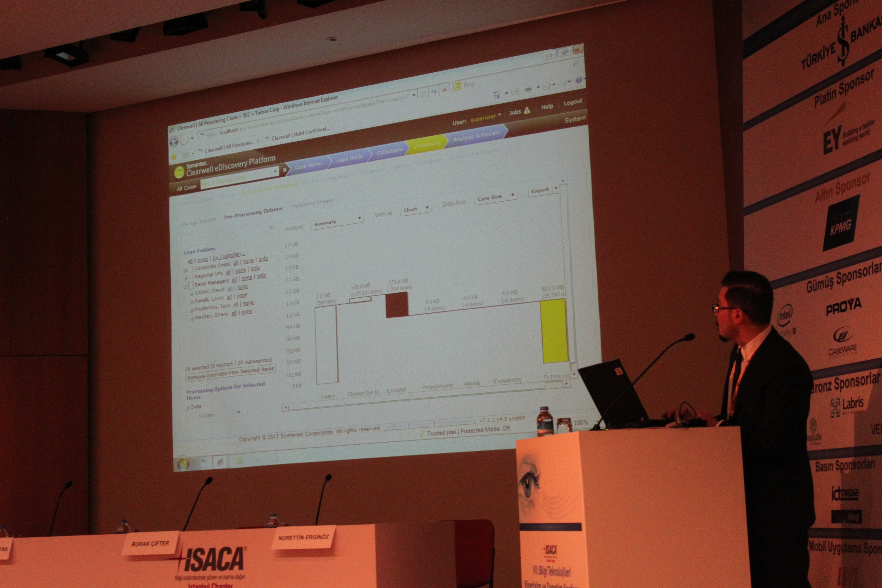882x588 pixels.
Task: Open the Collections tab
Action: tap(389, 151)
